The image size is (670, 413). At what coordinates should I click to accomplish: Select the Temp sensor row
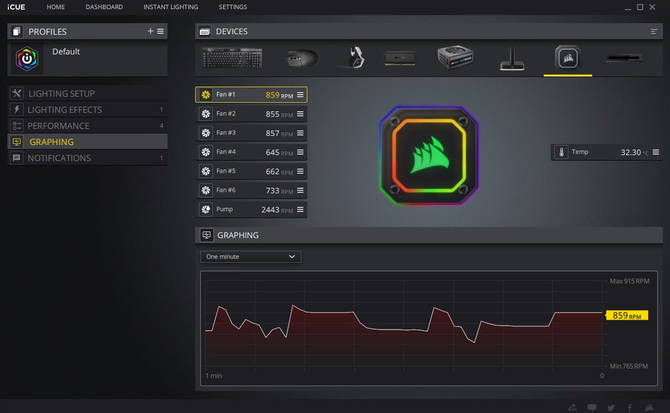pos(606,152)
